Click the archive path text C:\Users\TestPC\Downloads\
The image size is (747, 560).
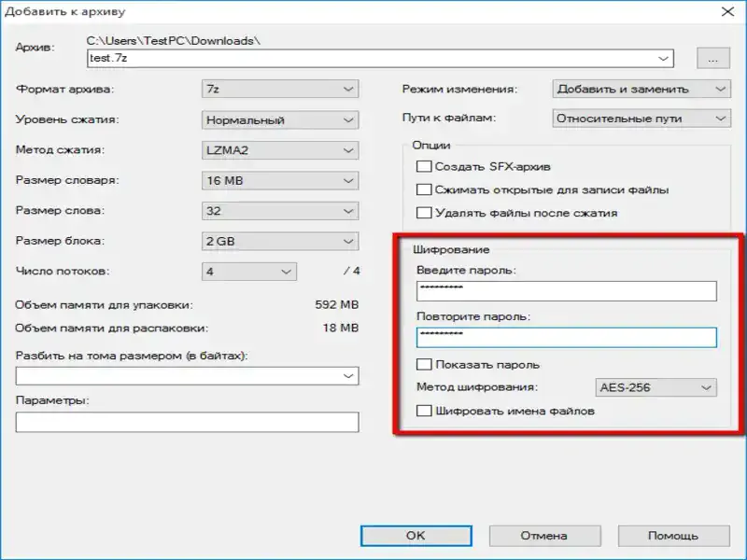pos(174,41)
